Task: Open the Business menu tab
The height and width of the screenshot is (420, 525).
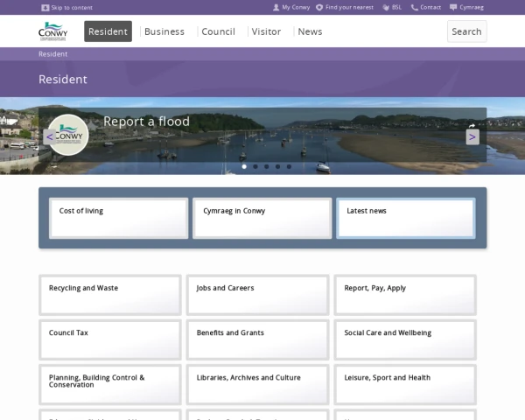Action: coord(164,31)
